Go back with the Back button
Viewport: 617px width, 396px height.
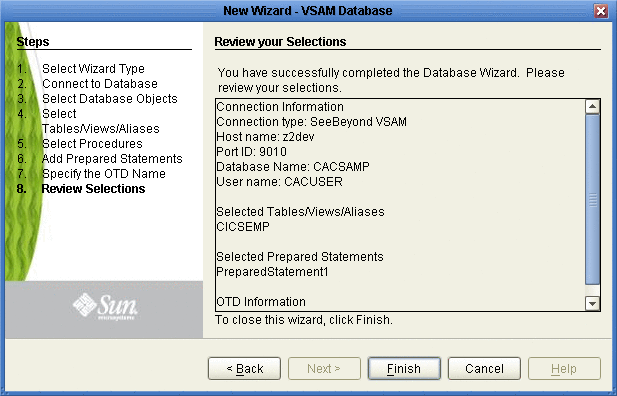pos(244,368)
